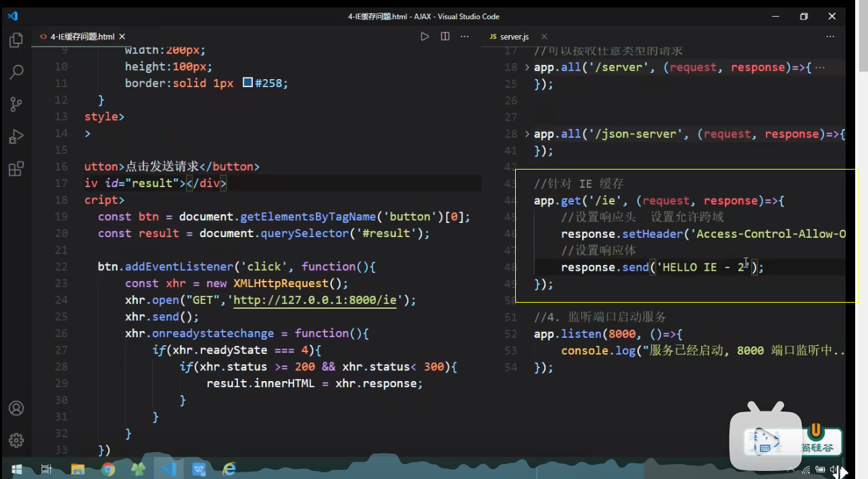Open More Actions beside the Split Editor icon

pos(465,36)
